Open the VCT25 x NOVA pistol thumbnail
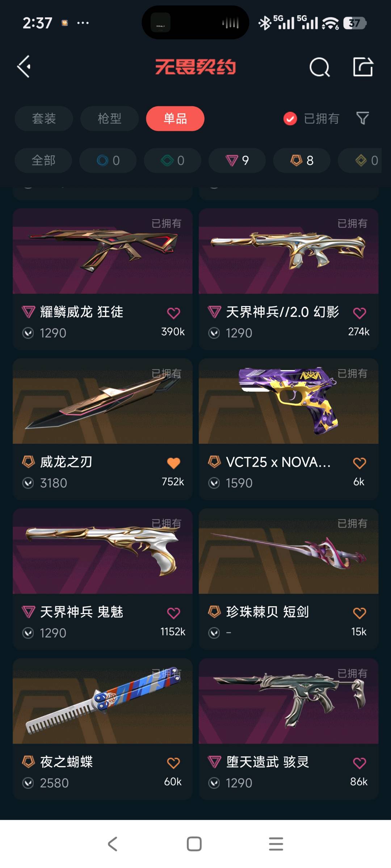Viewport: 391px width, 868px height. (x=289, y=401)
